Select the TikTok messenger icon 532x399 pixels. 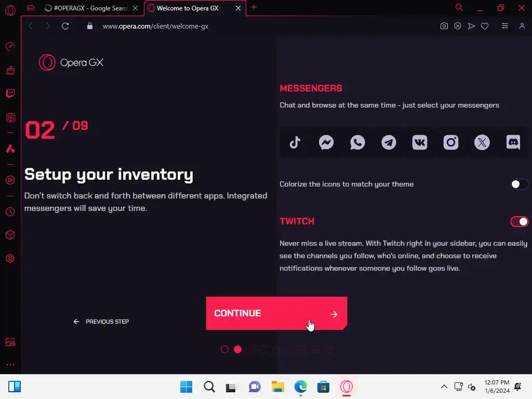click(x=295, y=142)
